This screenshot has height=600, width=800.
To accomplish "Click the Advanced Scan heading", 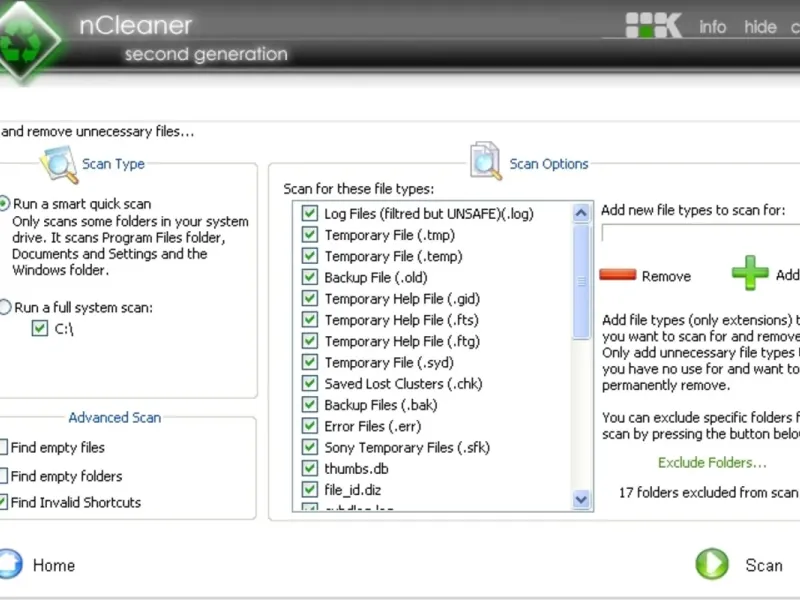I will click(115, 417).
